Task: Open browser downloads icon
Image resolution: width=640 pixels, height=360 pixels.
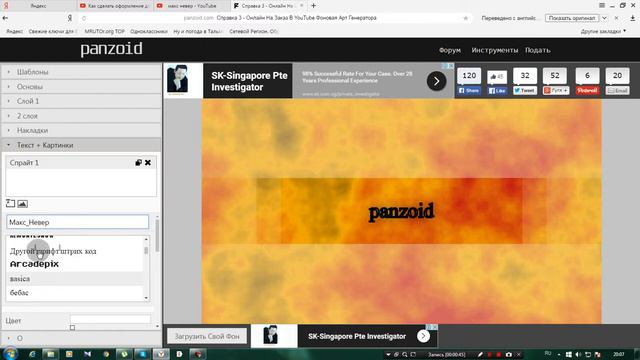Action: 633,18
